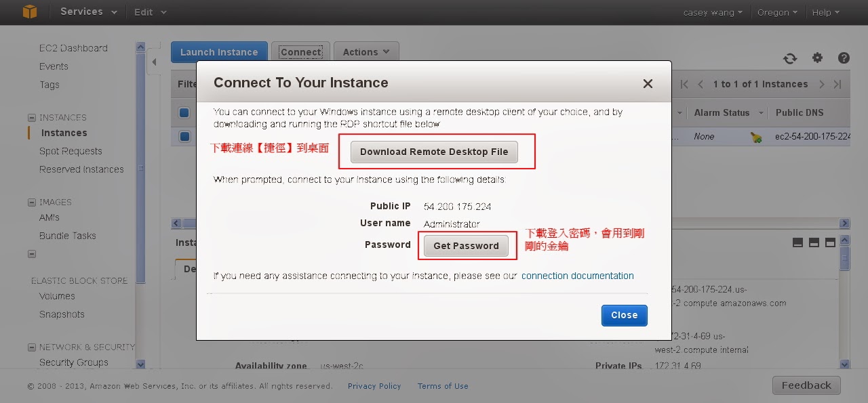Collapse the left navigation pane arrow
This screenshot has height=403, width=868.
154,62
